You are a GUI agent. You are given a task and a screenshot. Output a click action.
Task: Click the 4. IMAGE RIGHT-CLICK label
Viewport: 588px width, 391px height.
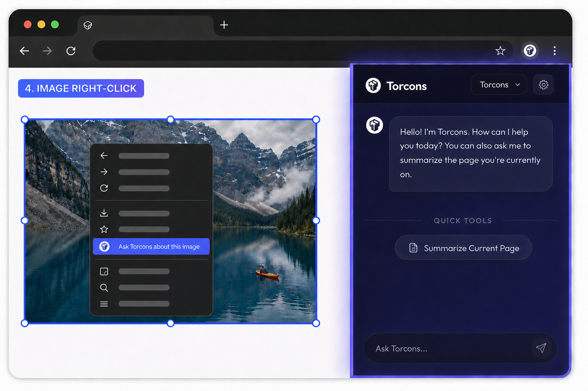(x=81, y=88)
